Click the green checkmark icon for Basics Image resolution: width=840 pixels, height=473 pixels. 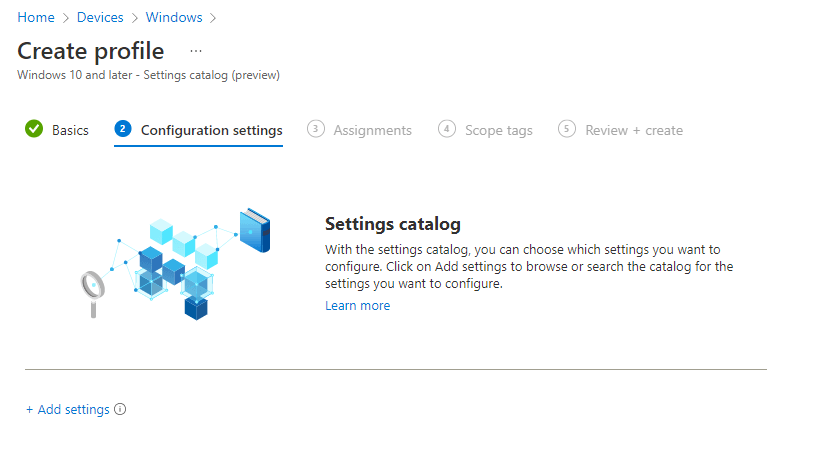(x=34, y=129)
